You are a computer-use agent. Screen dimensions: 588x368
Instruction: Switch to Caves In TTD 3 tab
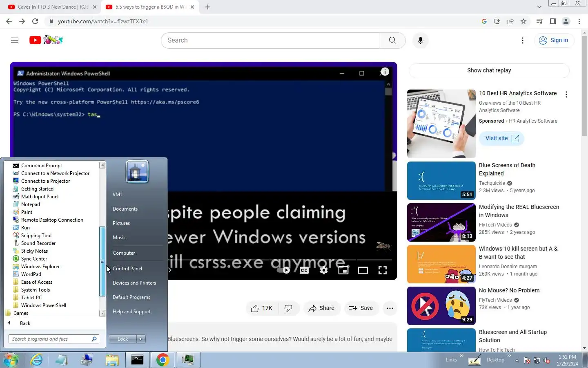pos(53,7)
